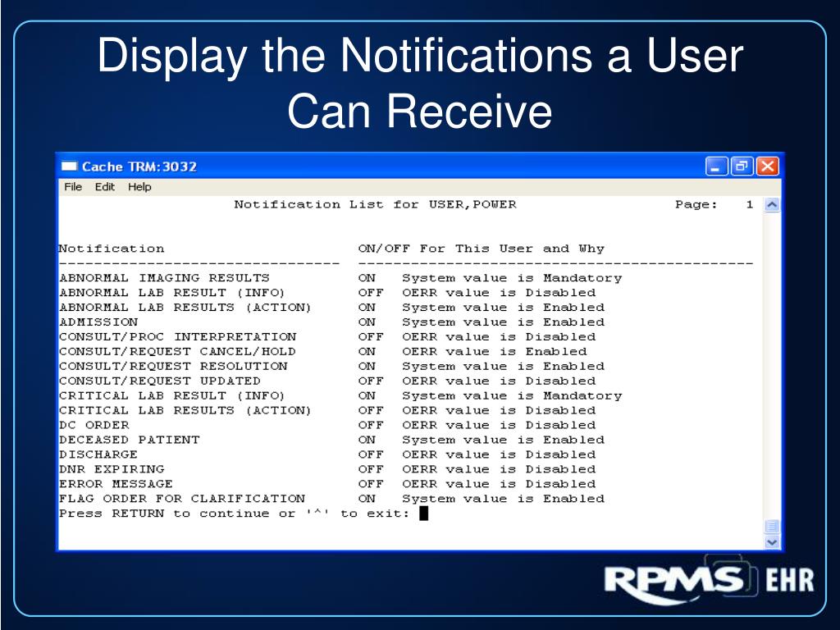This screenshot has width=840, height=630.
Task: Click the RPMS EHR logo
Action: coord(709,581)
